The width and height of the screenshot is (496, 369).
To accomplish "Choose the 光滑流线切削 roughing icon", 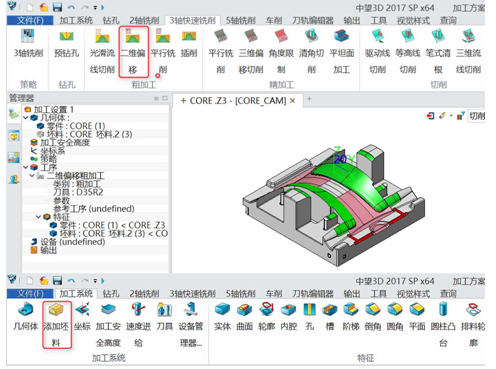I will tap(102, 51).
